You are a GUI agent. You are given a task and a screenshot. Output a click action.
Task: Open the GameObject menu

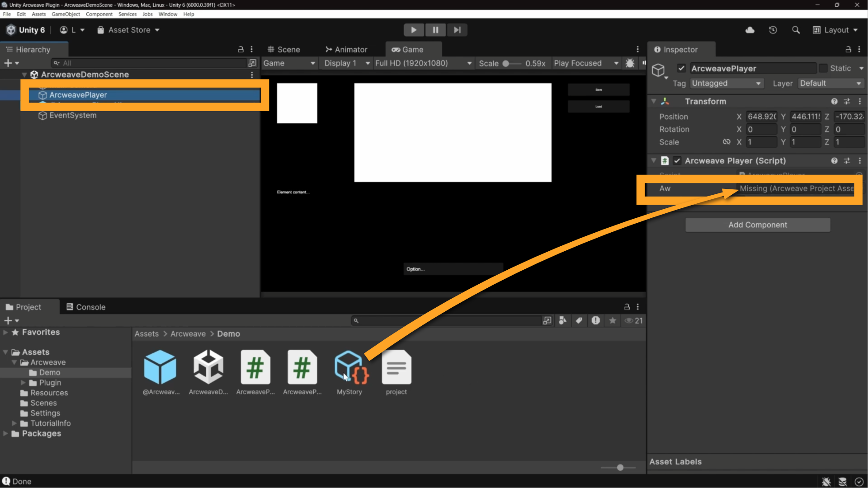click(66, 14)
